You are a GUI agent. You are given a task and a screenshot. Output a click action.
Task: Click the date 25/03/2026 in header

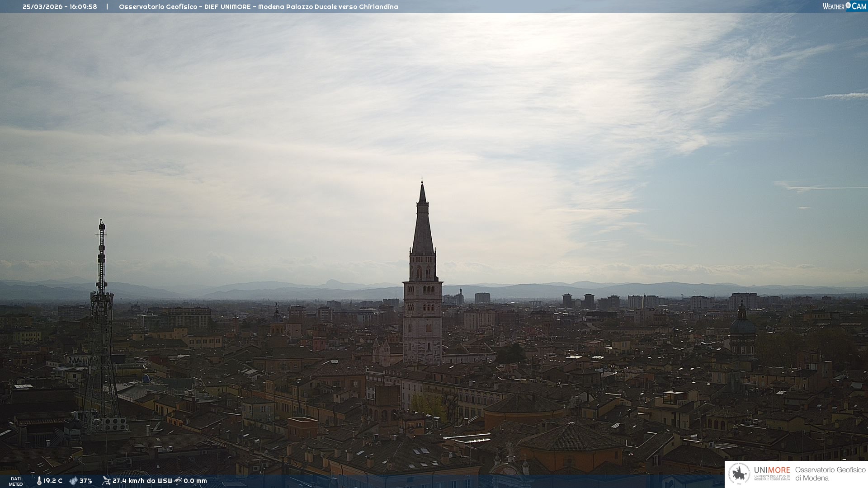click(42, 7)
